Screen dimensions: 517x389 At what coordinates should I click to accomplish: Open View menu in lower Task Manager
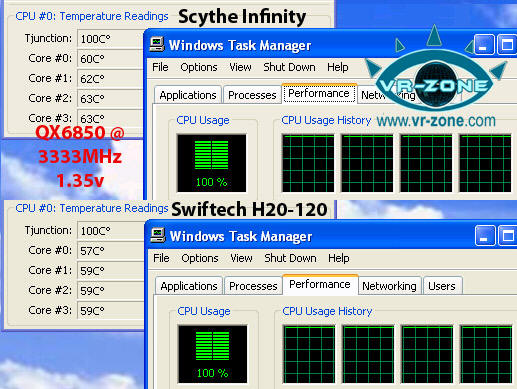click(x=241, y=258)
